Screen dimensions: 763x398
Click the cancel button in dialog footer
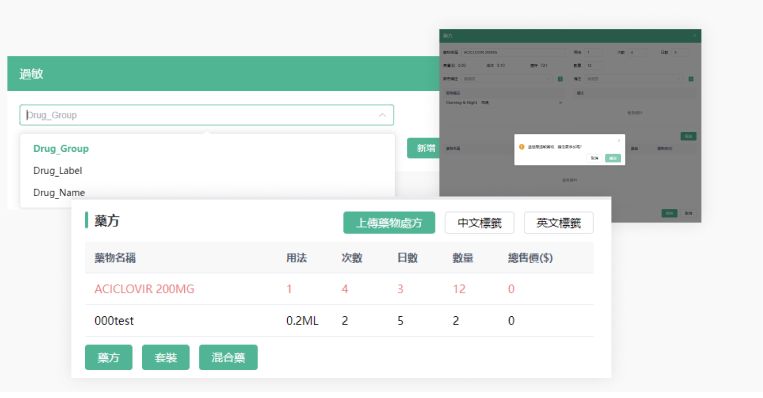tap(688, 213)
